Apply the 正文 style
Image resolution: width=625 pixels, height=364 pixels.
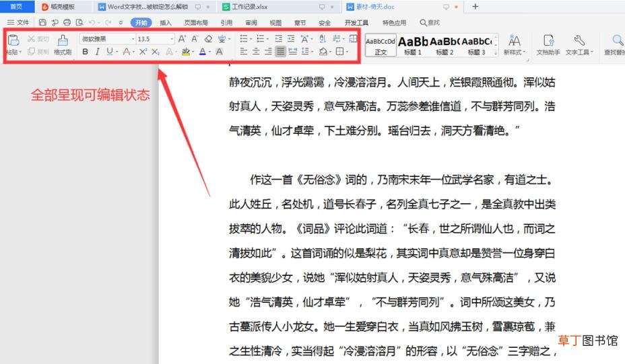click(381, 45)
